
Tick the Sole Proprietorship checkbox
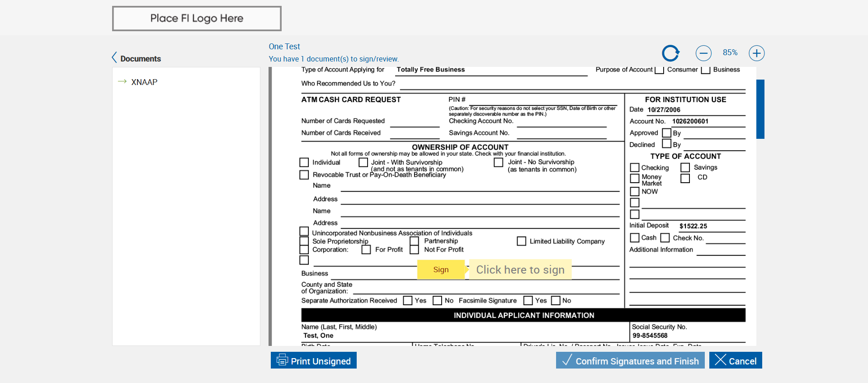pyautogui.click(x=304, y=241)
